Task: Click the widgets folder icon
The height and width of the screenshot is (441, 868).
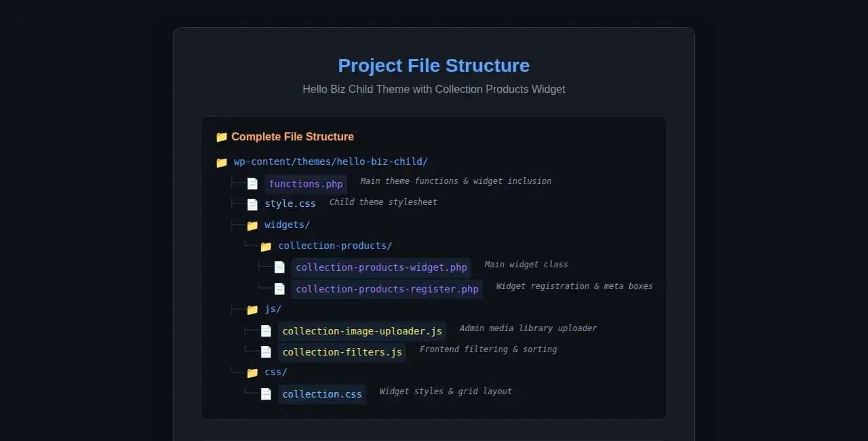Action: pos(252,225)
